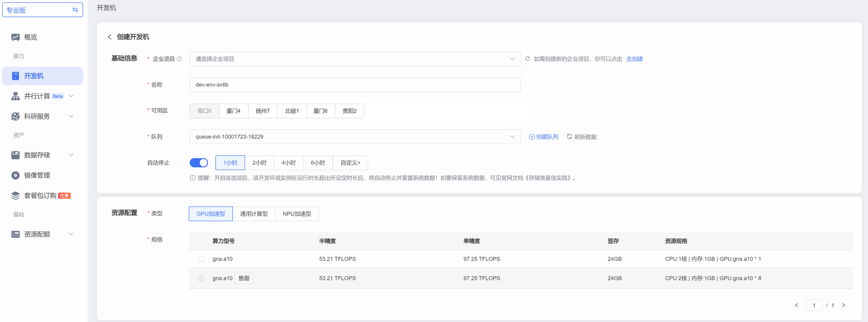Expand the 资源配额 sidebar menu
The image size is (868, 322).
pos(71,234)
